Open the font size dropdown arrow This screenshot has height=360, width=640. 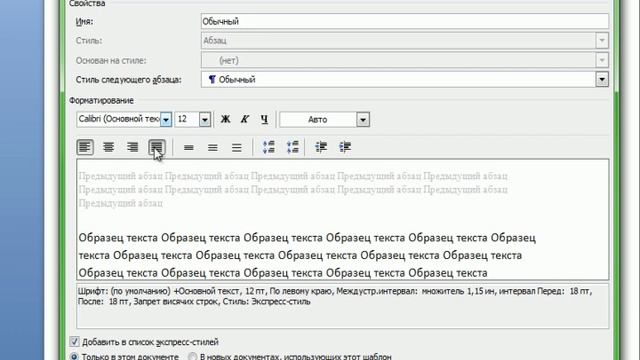205,120
